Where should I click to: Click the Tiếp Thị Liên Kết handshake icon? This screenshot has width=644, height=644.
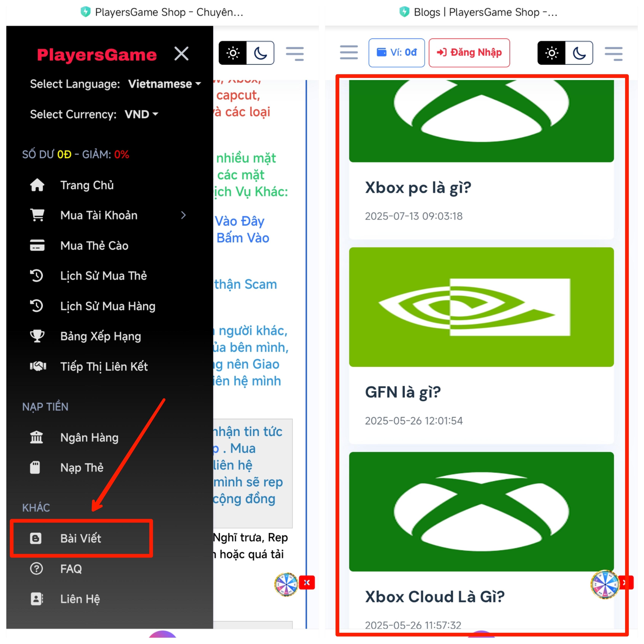[38, 366]
